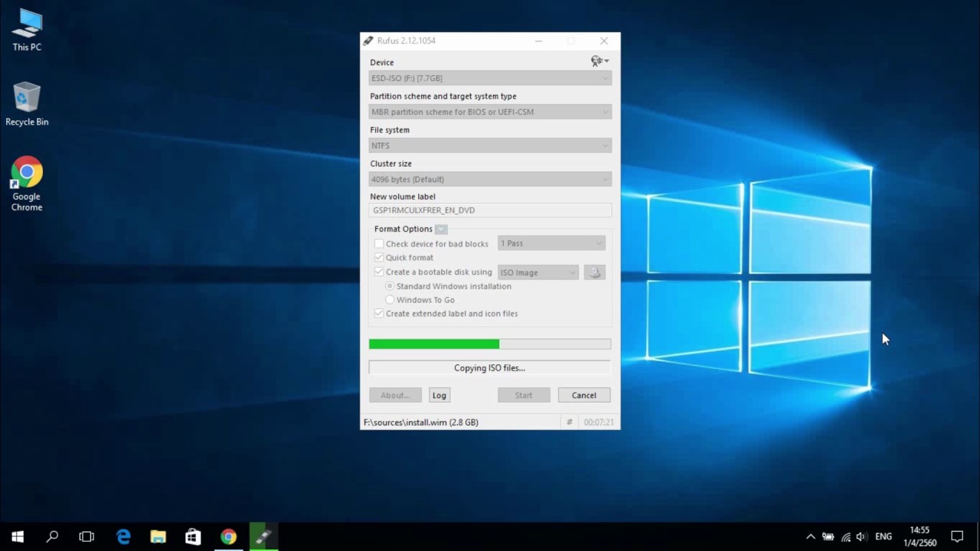
Task: Open the network Wi-Fi tray icon
Action: tap(845, 536)
